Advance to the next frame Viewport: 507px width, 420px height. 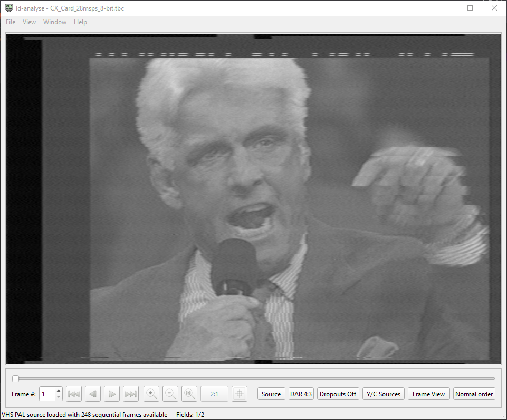click(112, 394)
